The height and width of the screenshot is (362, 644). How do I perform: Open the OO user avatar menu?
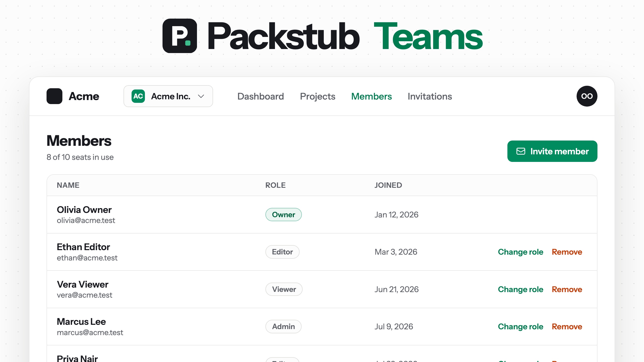click(x=587, y=96)
